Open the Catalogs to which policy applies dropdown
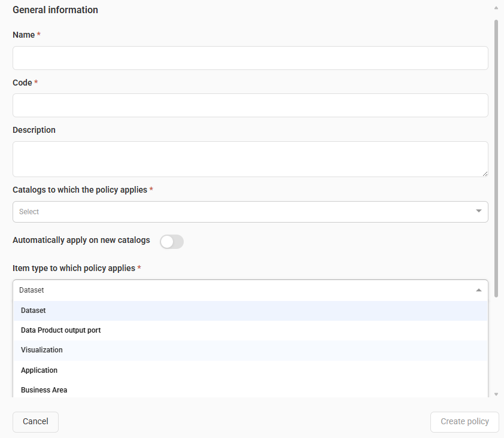The width and height of the screenshot is (504, 438). point(239,212)
